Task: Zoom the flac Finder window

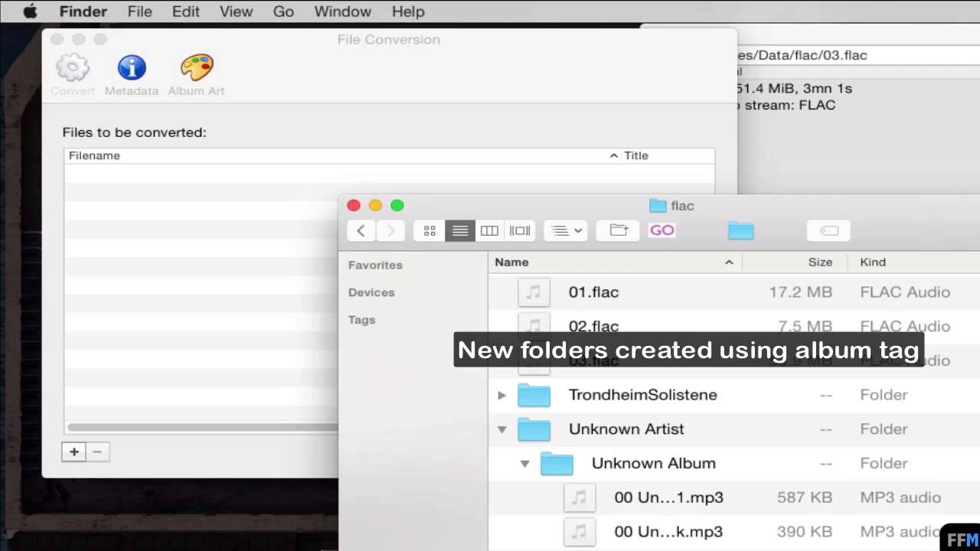Action: pos(397,205)
